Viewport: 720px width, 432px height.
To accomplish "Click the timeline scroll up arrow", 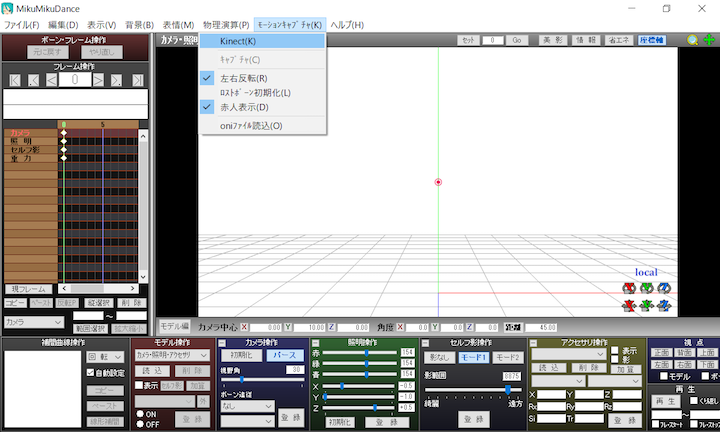I will [143, 136].
